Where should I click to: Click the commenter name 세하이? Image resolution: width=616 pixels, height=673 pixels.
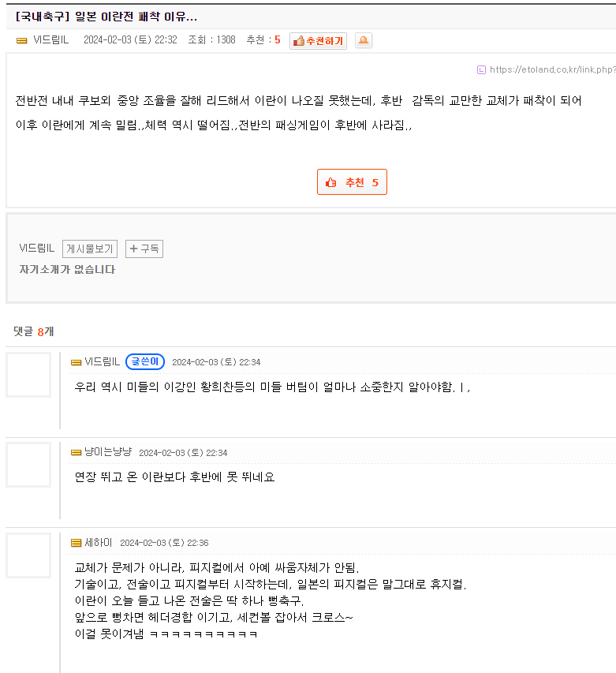click(x=99, y=543)
